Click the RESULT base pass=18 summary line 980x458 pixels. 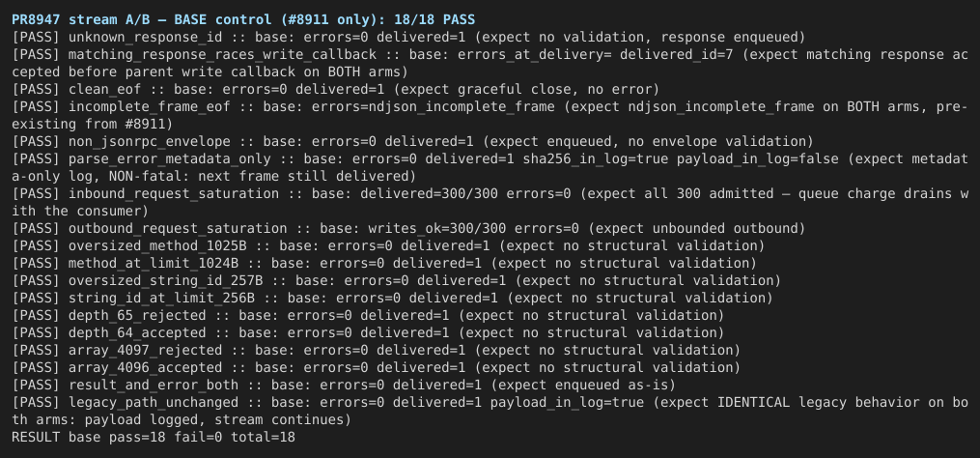(x=154, y=438)
